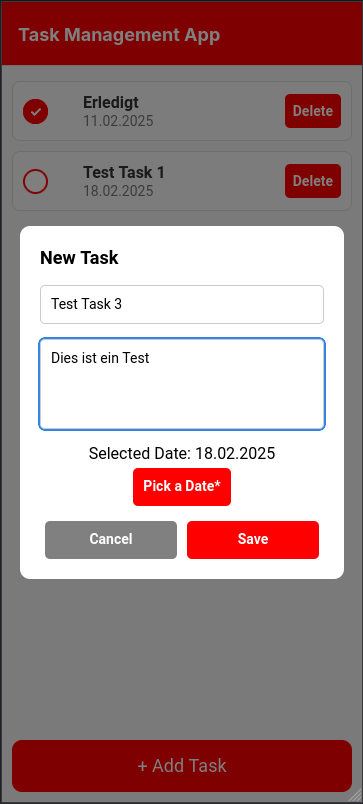Save the new task
This screenshot has height=804, width=363.
[253, 539]
